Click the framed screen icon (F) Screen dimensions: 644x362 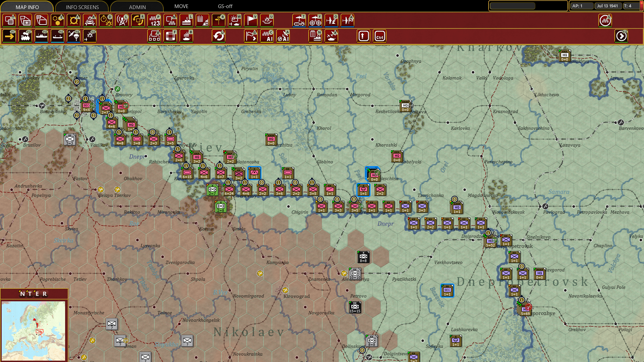(170, 36)
